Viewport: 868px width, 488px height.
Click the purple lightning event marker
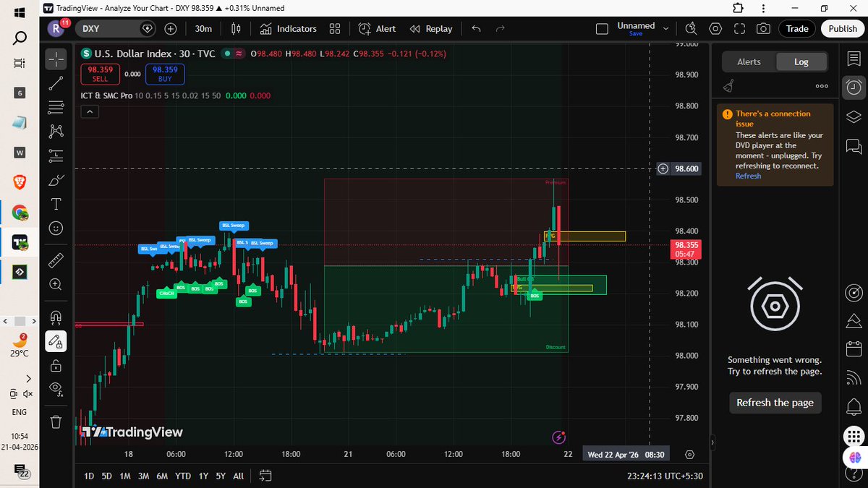click(x=558, y=437)
